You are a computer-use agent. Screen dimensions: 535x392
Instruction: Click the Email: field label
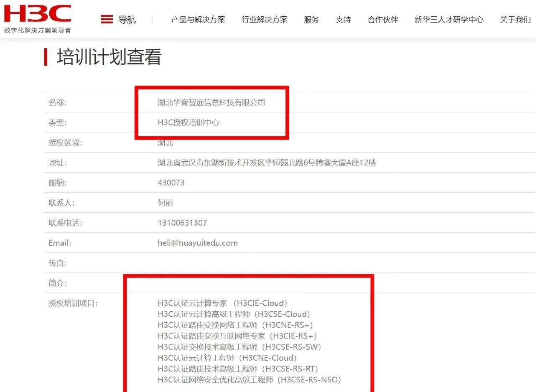[60, 243]
